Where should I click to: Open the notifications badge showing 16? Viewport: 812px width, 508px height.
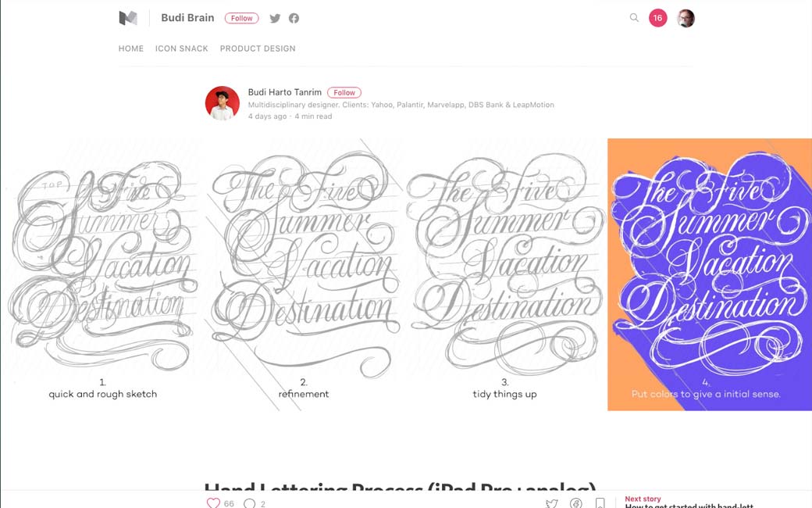click(657, 18)
